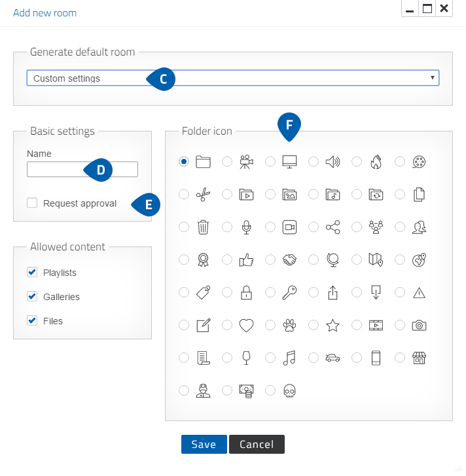The width and height of the screenshot is (466, 476).
Task: Save the new room
Action: coord(204,444)
